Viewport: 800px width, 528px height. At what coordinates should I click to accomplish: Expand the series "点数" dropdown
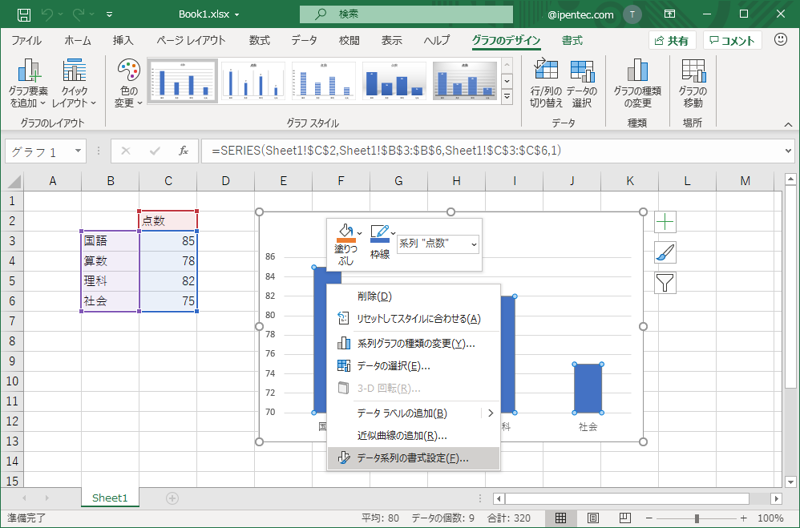(473, 243)
